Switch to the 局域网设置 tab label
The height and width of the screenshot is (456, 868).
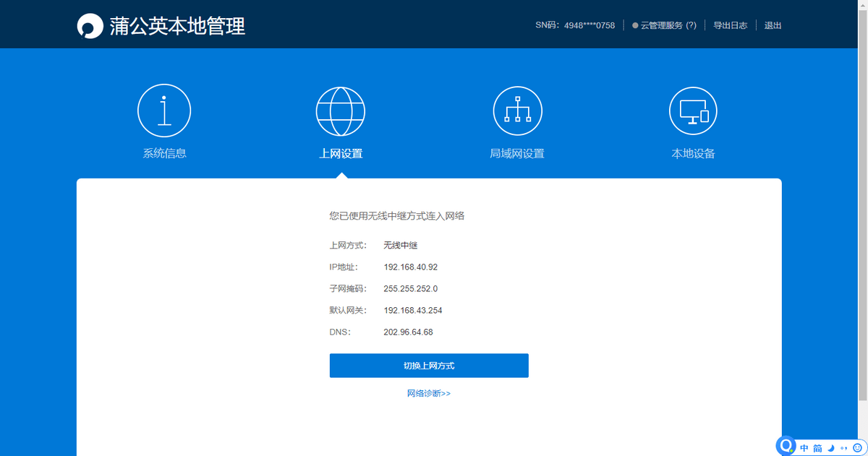(517, 153)
